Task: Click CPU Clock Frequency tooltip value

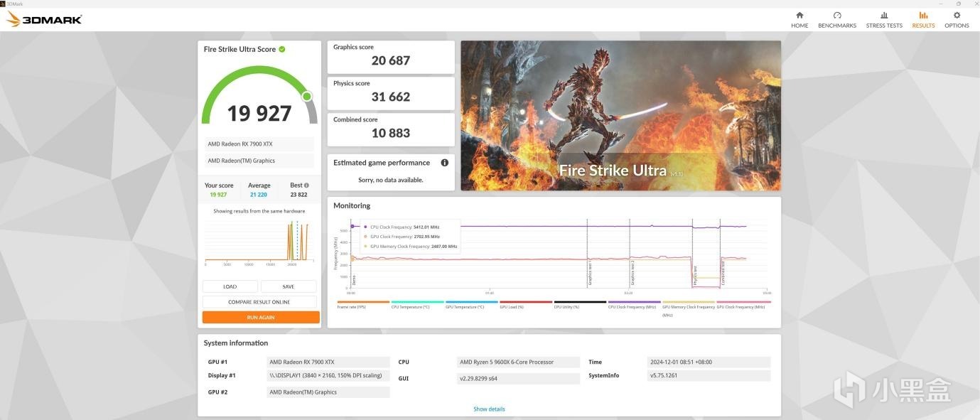Action: pos(426,227)
